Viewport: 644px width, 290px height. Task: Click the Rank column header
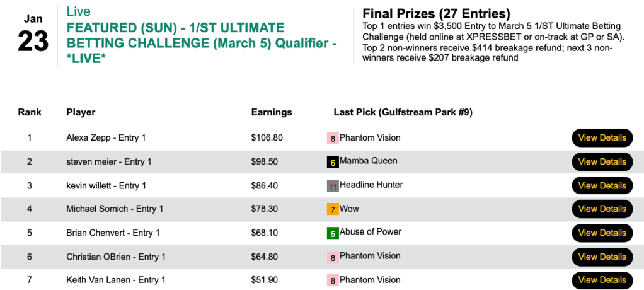30,112
